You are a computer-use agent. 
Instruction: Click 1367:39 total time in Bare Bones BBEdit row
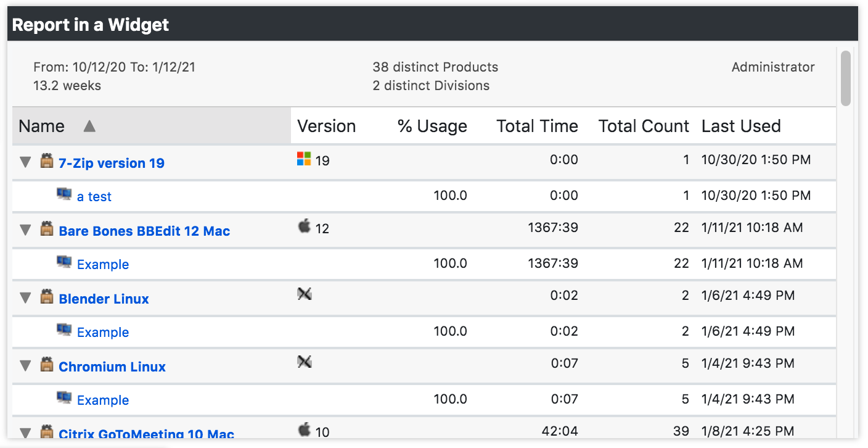coord(553,228)
